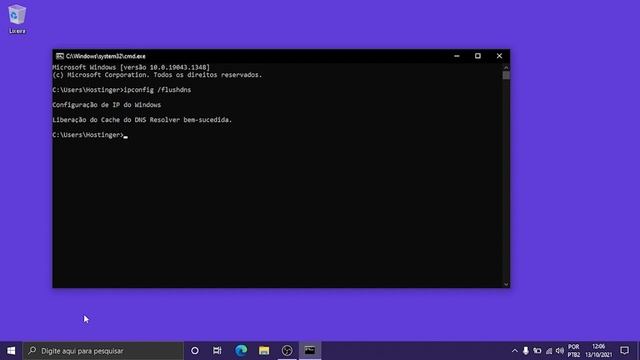Open Task View on the taskbar
The image size is (640, 360).
point(217,351)
